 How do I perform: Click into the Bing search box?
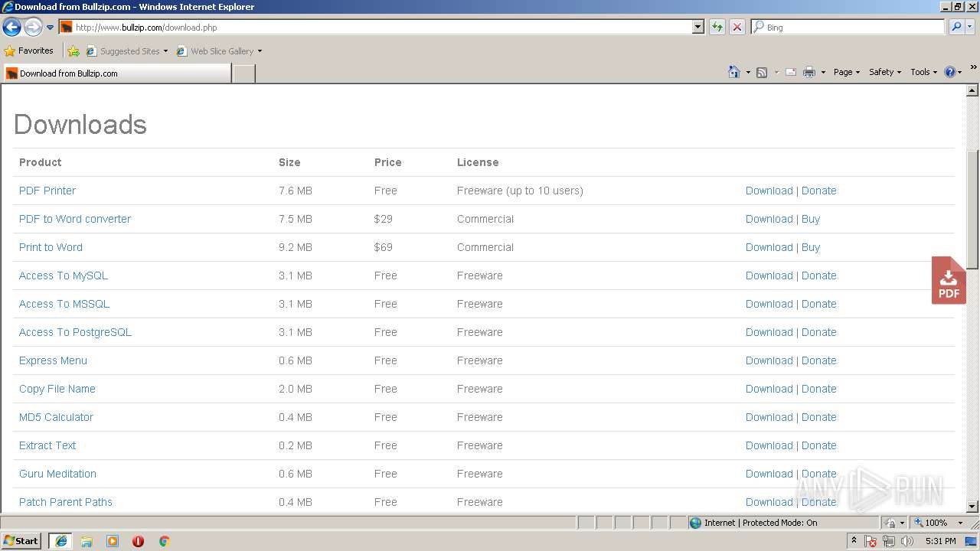coord(854,27)
